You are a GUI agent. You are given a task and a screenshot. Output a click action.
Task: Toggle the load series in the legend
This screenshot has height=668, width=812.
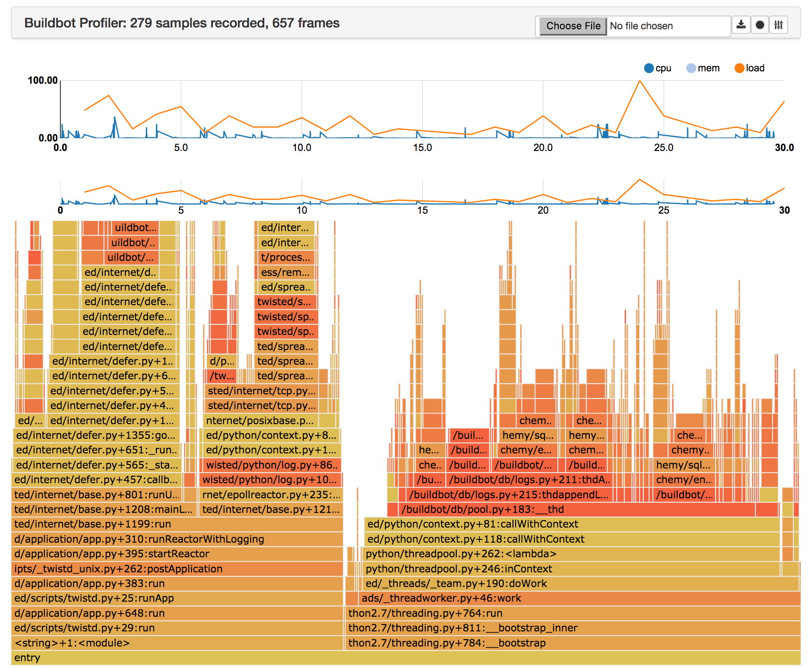[x=748, y=68]
